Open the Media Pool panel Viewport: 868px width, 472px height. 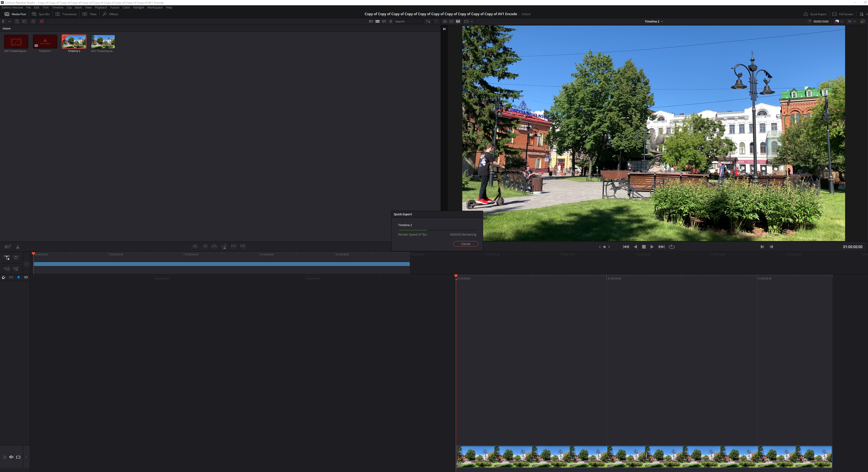pyautogui.click(x=15, y=14)
